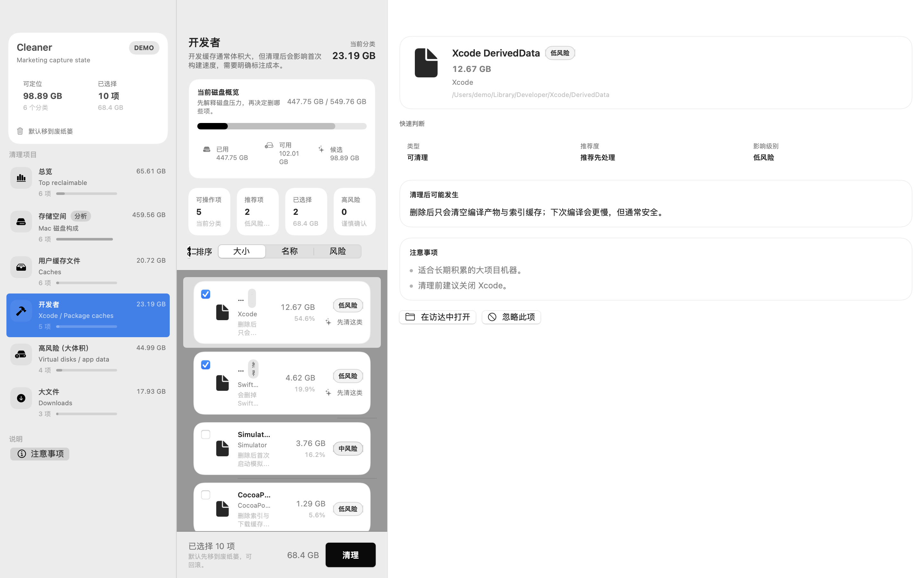Click the CocoaPods item file icon
Image resolution: width=924 pixels, height=578 pixels.
click(222, 509)
